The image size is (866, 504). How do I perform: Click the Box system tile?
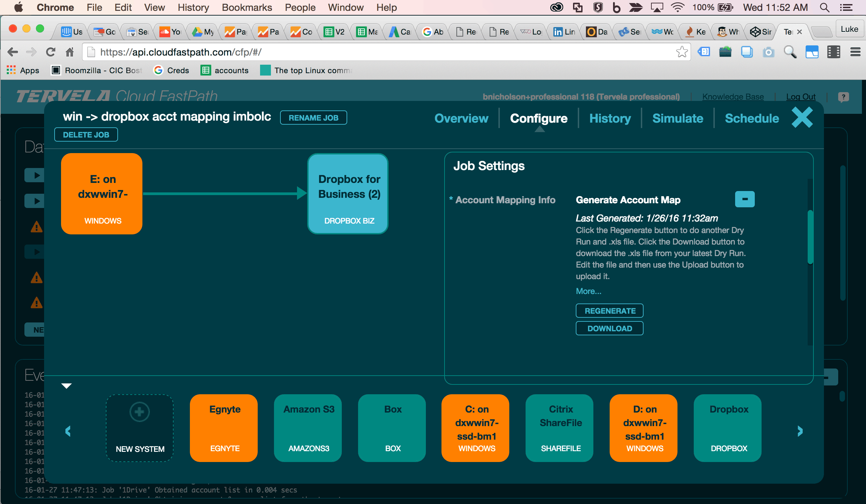(x=391, y=428)
